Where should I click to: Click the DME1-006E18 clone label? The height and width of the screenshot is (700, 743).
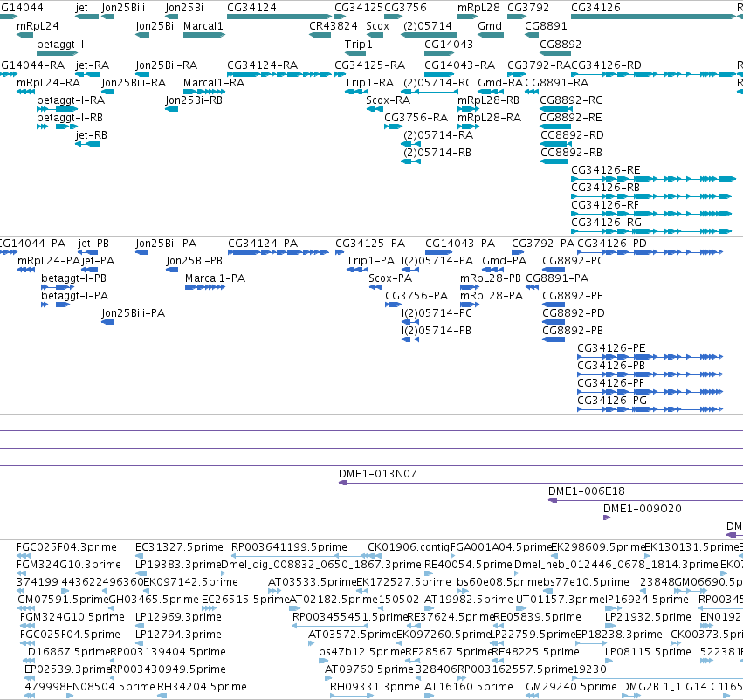[x=587, y=491]
